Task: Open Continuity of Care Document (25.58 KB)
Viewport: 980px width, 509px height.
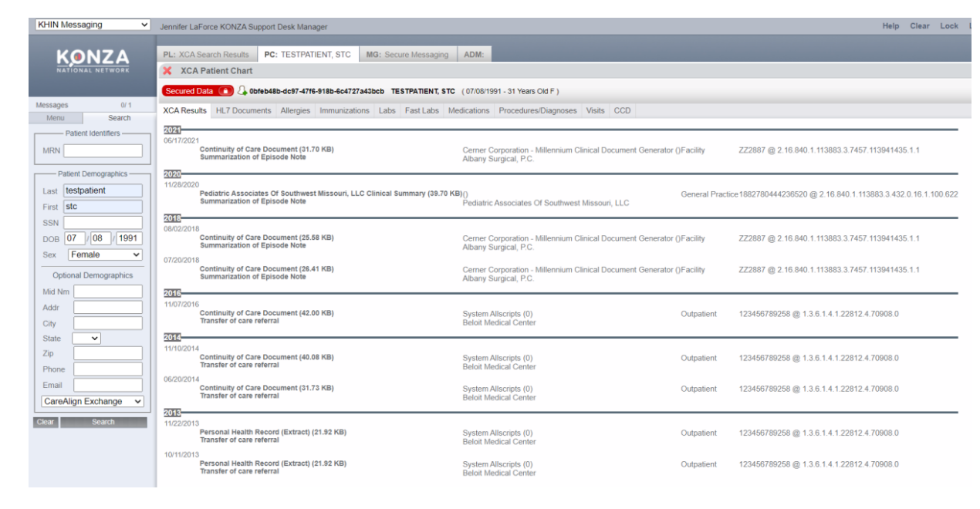Action: tap(266, 238)
